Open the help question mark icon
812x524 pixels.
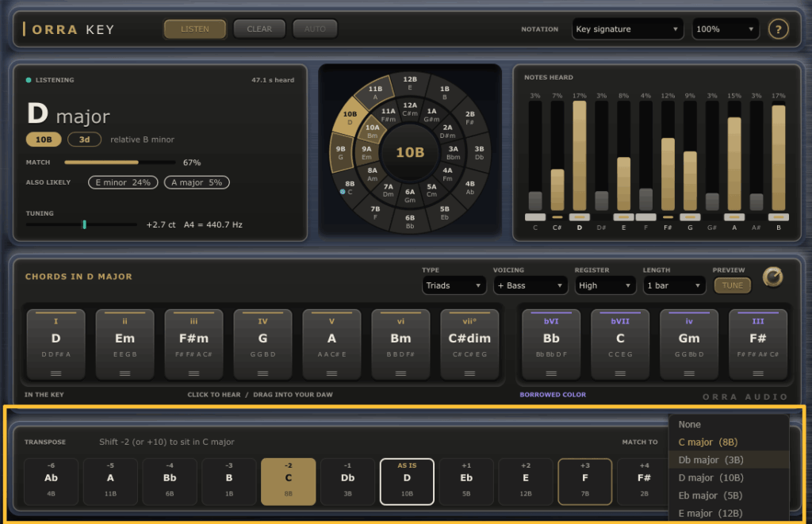click(778, 29)
